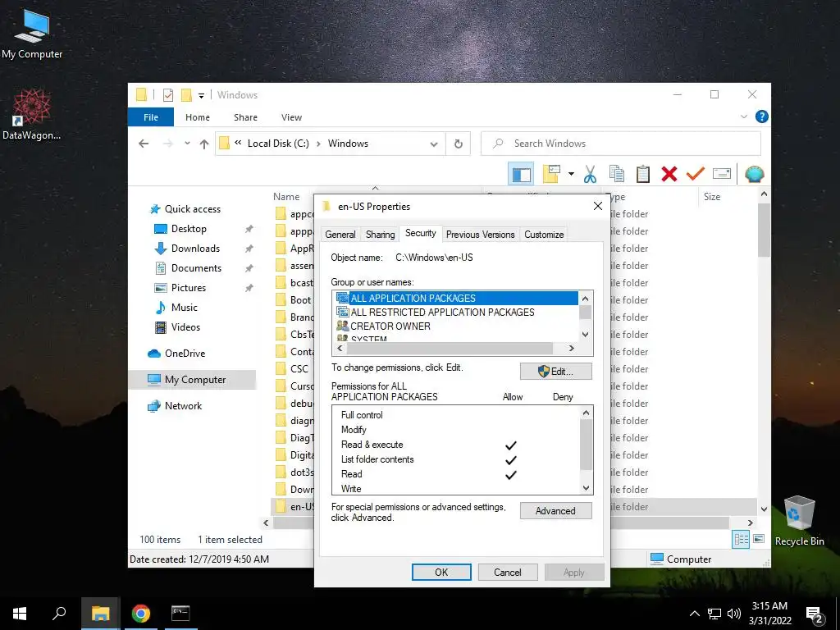
Task: Click the network tray icon
Action: 714,614
